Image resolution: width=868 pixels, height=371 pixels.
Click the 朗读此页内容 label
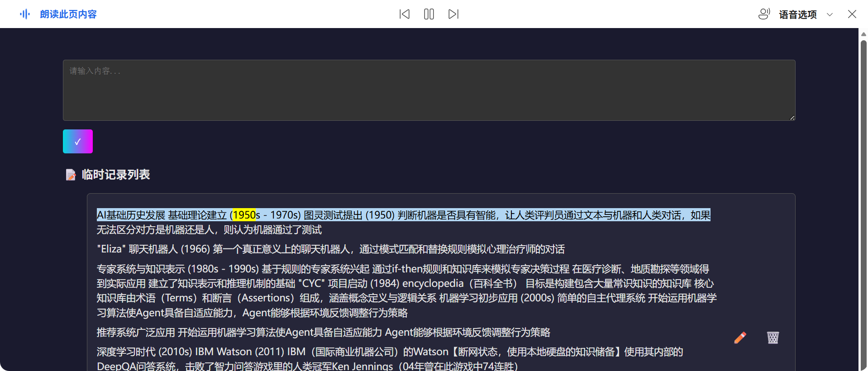(x=68, y=14)
